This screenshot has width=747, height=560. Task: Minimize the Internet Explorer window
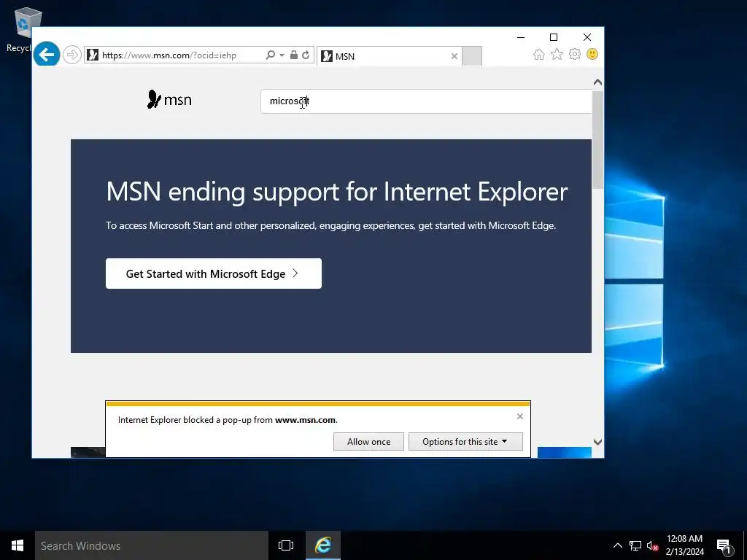tap(521, 37)
